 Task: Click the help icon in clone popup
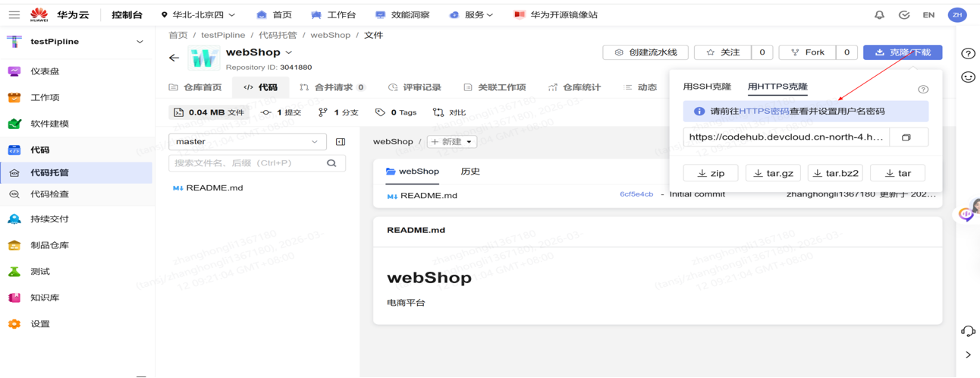(923, 89)
